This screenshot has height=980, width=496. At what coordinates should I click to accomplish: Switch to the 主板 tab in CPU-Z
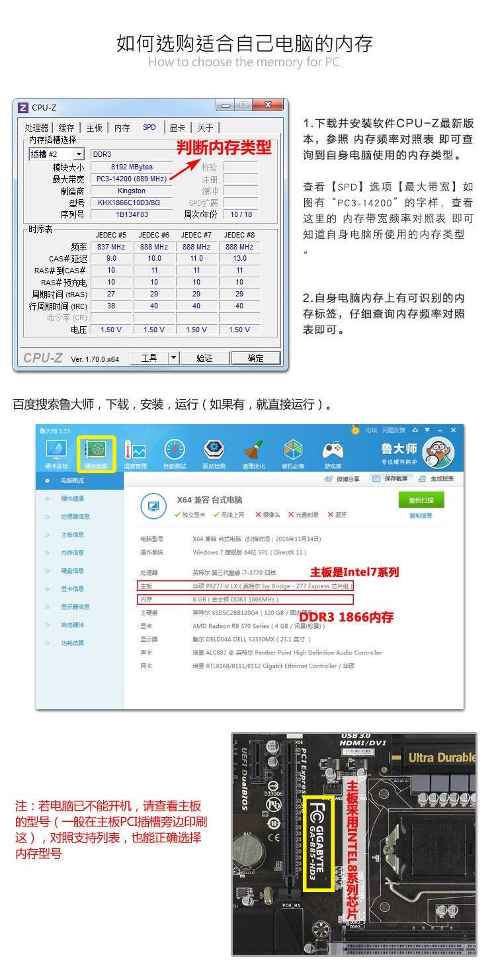(x=95, y=128)
